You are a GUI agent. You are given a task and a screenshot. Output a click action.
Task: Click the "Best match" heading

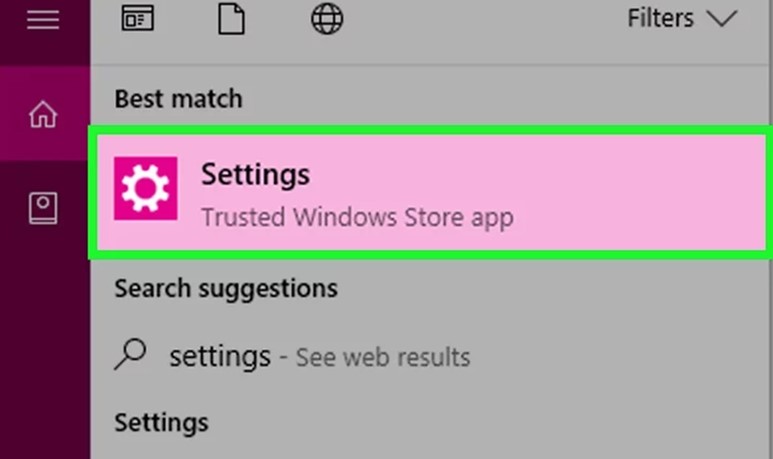click(178, 99)
